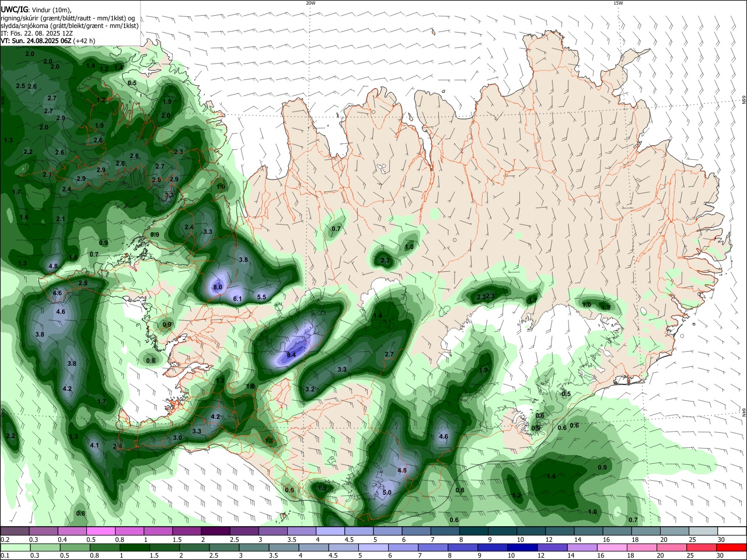Click the light pink swatch labeled 16 in bottom legend row
747x560 pixels.
612,547
